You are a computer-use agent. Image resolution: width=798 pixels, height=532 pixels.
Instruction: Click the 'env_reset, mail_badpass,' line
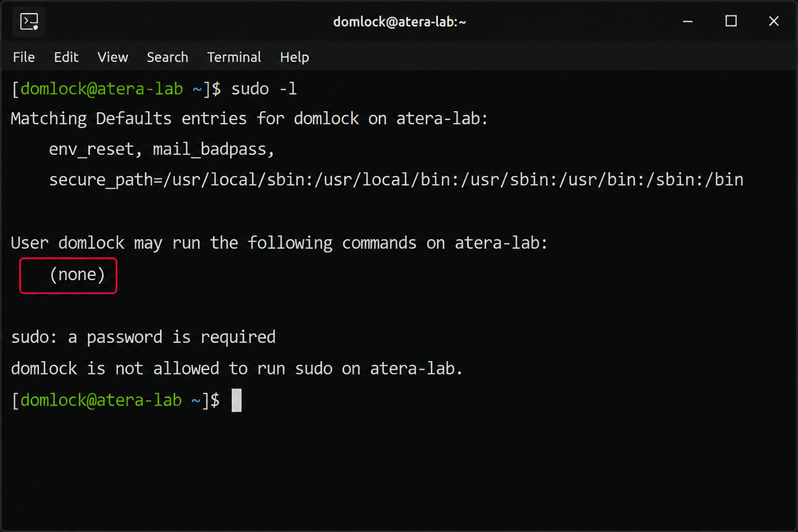tap(162, 150)
